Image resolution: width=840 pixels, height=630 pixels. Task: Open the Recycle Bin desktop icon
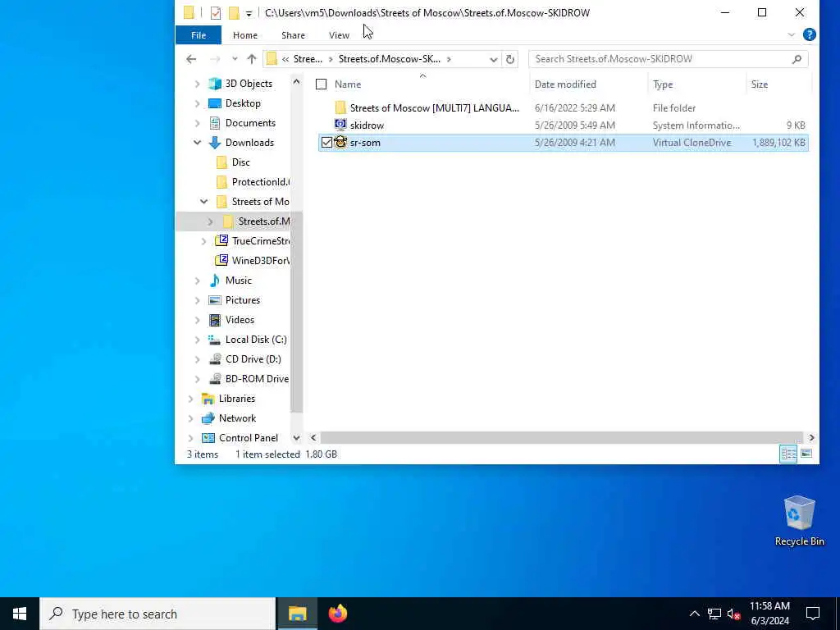(799, 521)
